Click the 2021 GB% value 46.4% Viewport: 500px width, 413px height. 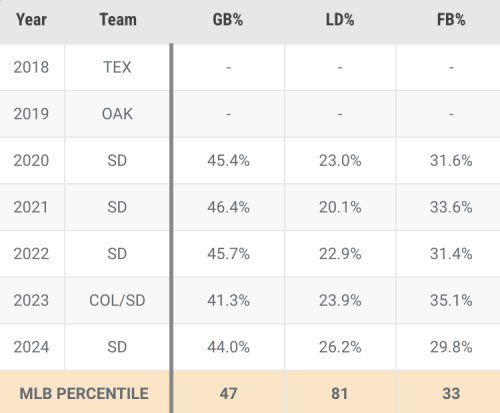click(228, 207)
